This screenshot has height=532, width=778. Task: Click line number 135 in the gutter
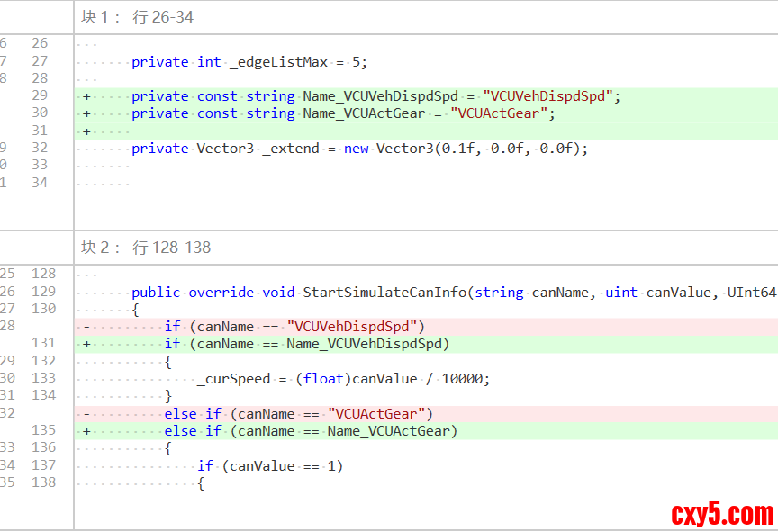pyautogui.click(x=43, y=431)
